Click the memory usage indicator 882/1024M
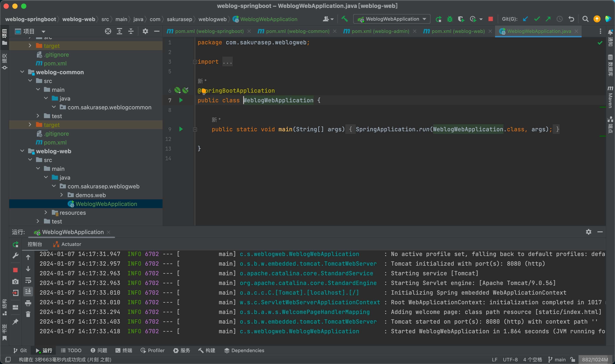 pos(595,360)
